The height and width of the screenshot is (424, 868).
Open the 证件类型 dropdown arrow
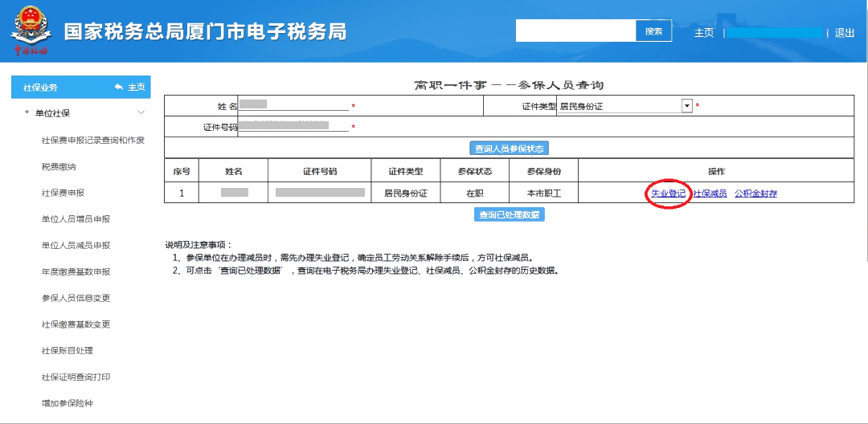tap(687, 106)
